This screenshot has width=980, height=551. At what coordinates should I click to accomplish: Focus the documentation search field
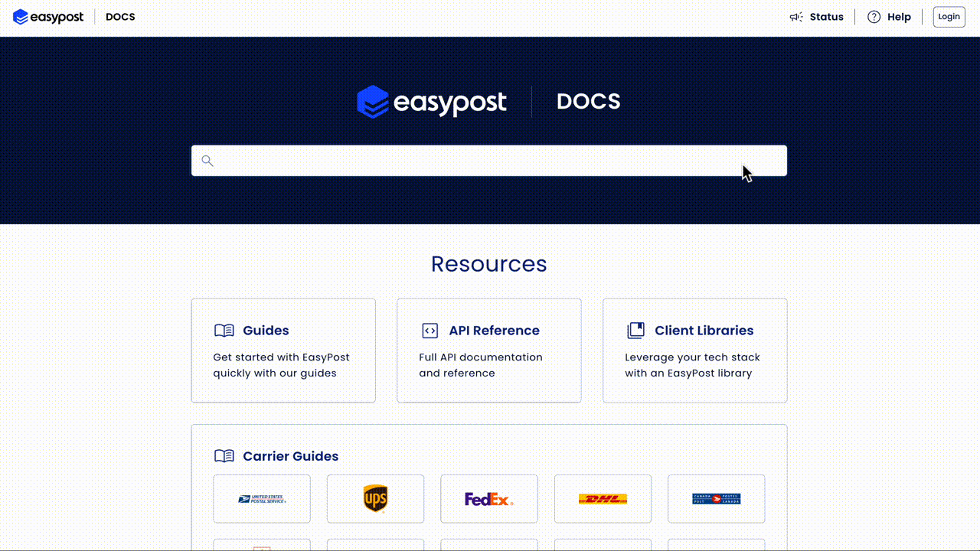489,161
